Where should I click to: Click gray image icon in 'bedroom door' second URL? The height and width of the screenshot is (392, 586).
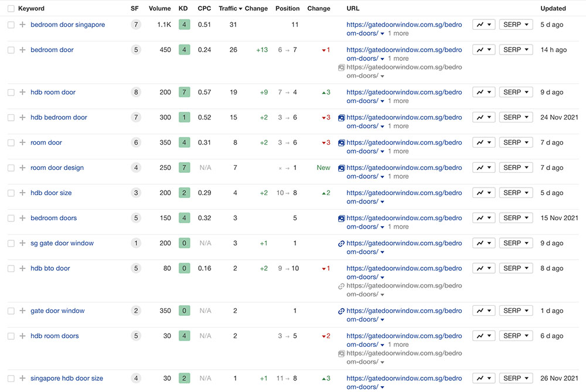pyautogui.click(x=341, y=67)
